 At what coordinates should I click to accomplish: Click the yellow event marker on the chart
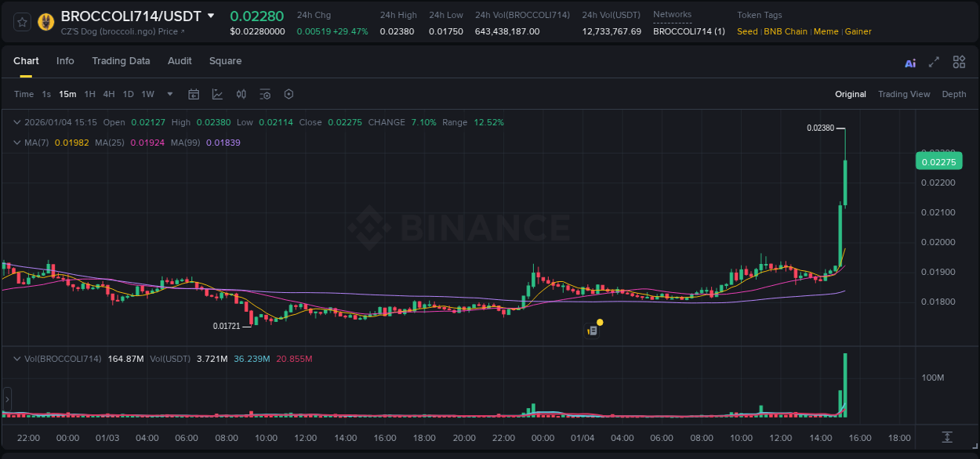click(599, 322)
